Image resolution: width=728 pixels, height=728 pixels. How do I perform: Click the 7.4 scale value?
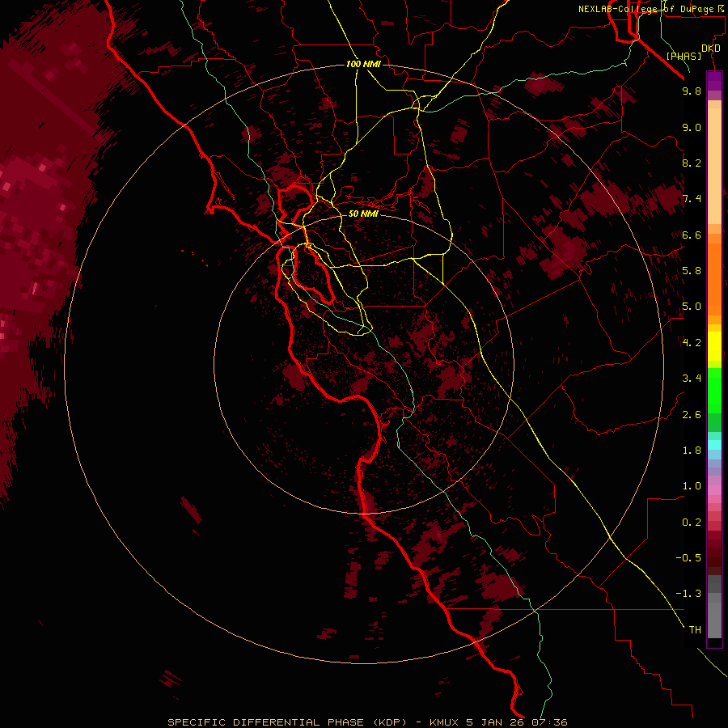click(x=692, y=199)
